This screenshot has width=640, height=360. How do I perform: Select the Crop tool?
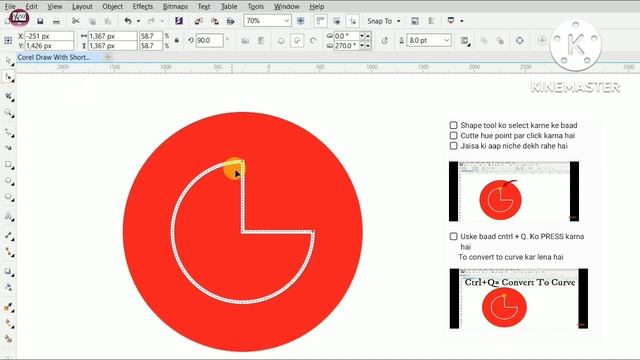[x=8, y=96]
